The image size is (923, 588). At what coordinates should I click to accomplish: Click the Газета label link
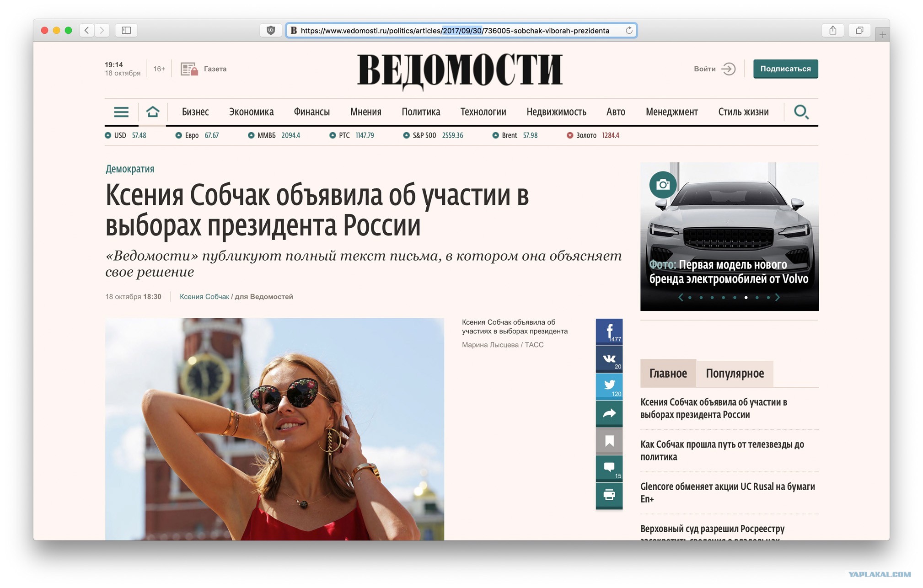pos(215,69)
